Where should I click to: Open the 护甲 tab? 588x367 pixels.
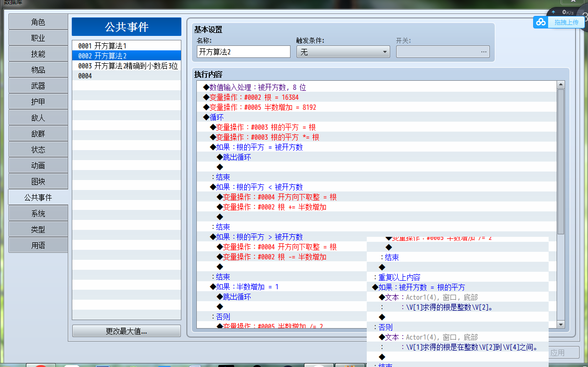pyautogui.click(x=38, y=102)
